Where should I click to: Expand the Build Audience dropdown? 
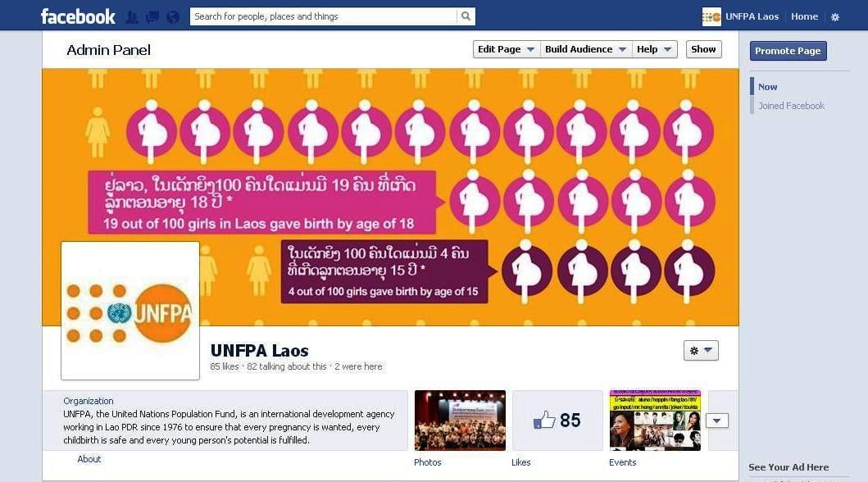point(585,49)
